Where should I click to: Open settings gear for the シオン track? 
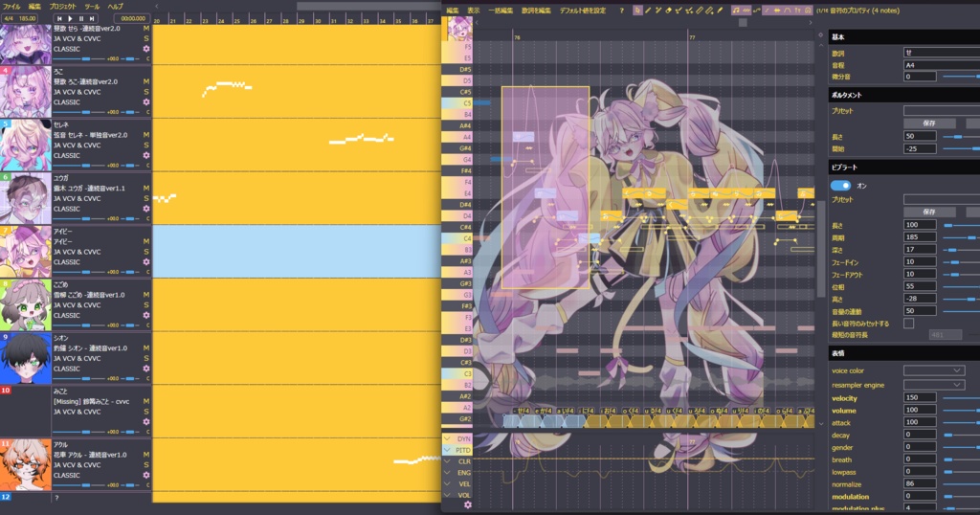(x=146, y=369)
